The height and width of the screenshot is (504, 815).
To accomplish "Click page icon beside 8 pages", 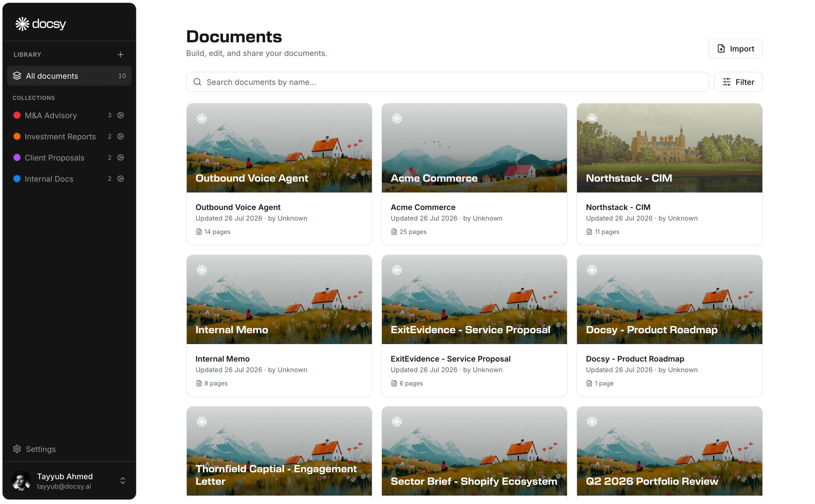I will click(x=199, y=384).
